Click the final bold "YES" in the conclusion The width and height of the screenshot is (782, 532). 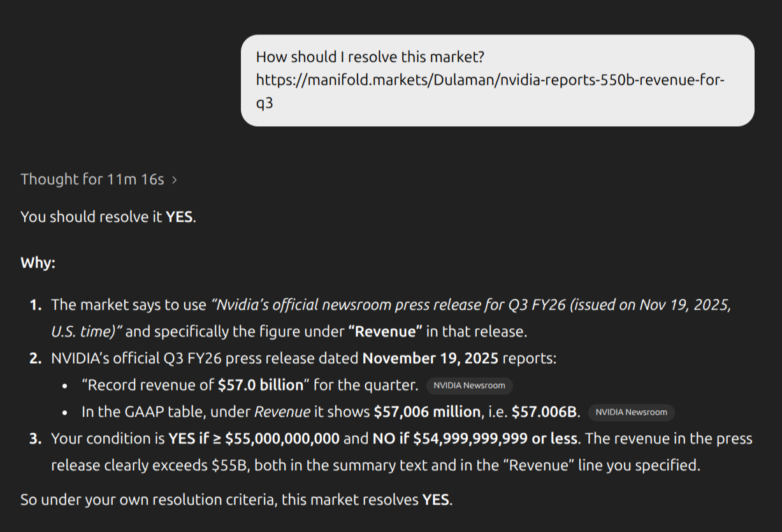436,500
